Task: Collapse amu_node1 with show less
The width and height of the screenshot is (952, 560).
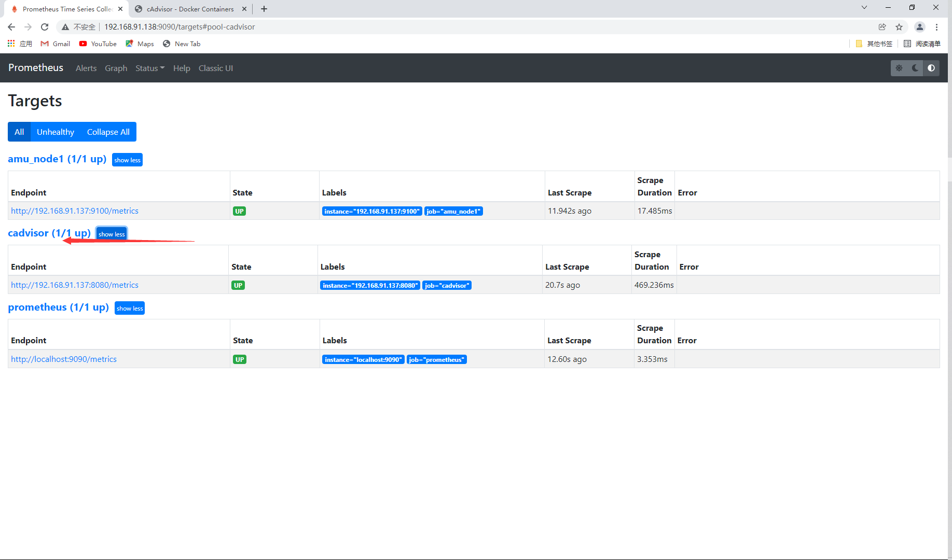Action: tap(127, 160)
